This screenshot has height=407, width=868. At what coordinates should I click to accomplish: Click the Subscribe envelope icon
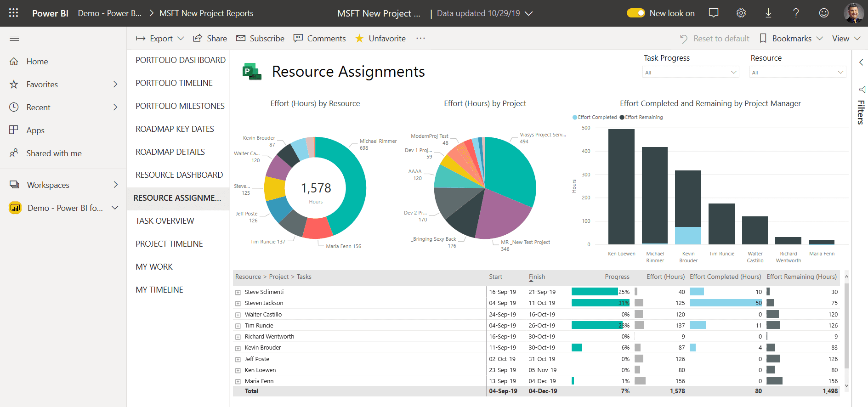241,38
